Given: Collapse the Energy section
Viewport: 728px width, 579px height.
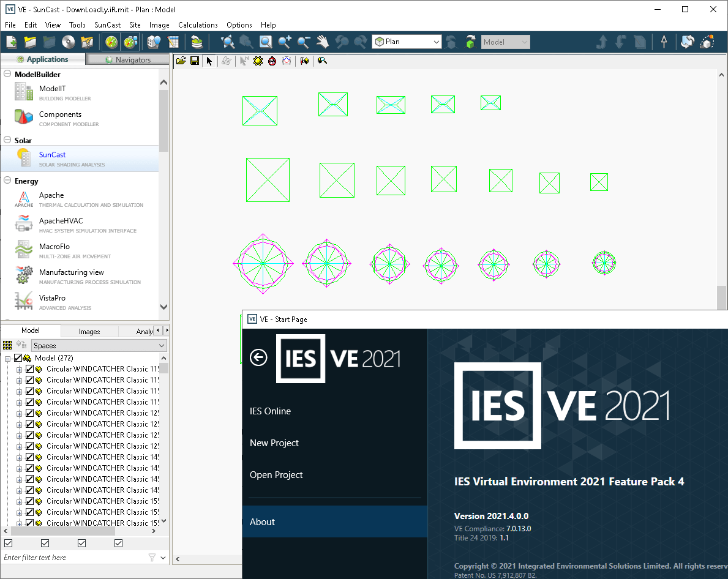Looking at the screenshot, I should pos(7,181).
